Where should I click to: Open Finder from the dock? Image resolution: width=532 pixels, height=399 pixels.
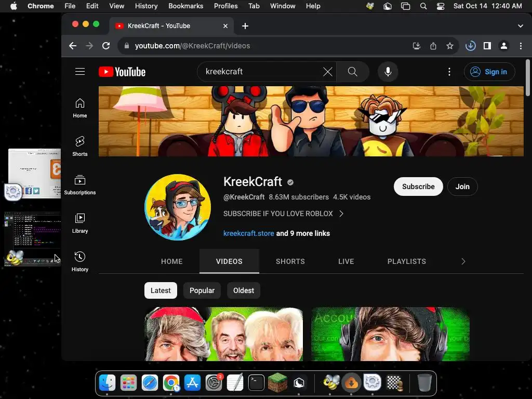click(x=107, y=383)
